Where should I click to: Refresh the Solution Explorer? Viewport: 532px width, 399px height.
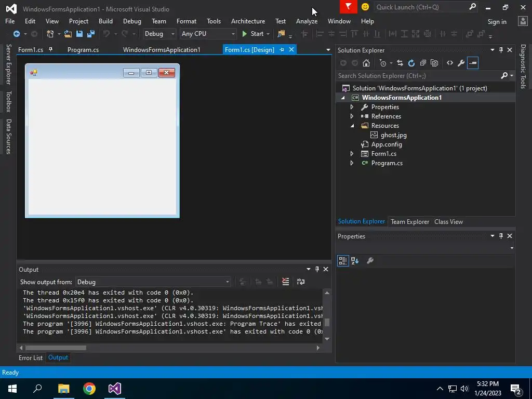(x=411, y=63)
